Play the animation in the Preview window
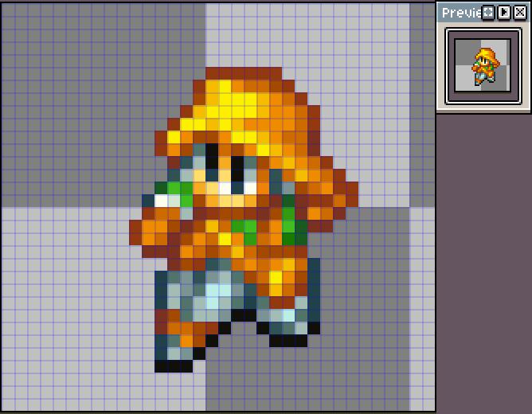The height and width of the screenshot is (414, 532). pyautogui.click(x=504, y=13)
